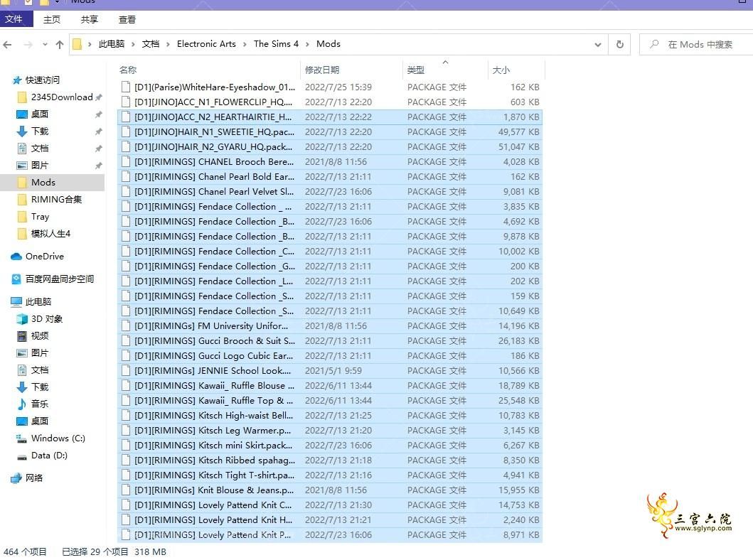The image size is (753, 560).
Task: Select Knit Blouse & Jeans file
Action: 330,490
